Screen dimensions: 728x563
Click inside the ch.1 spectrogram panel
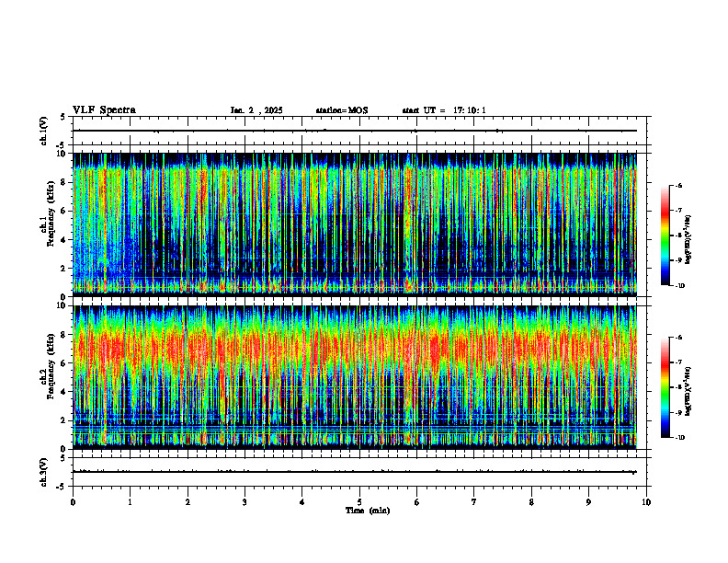(355, 224)
